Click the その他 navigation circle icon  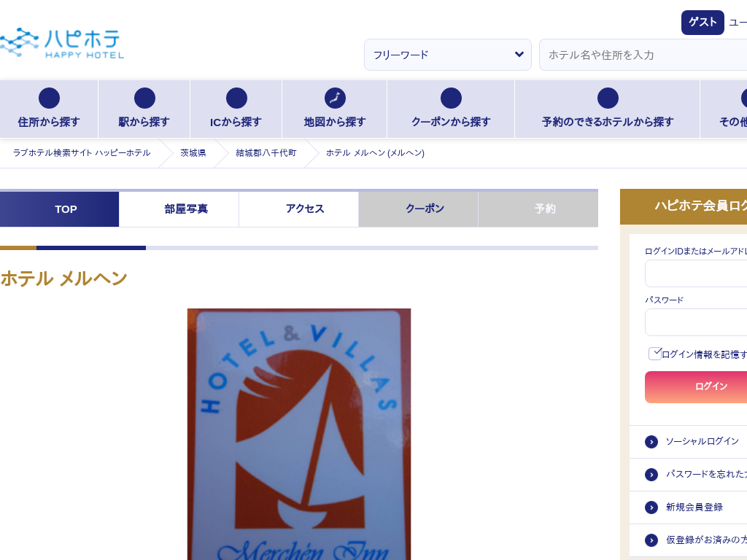pyautogui.click(x=744, y=98)
